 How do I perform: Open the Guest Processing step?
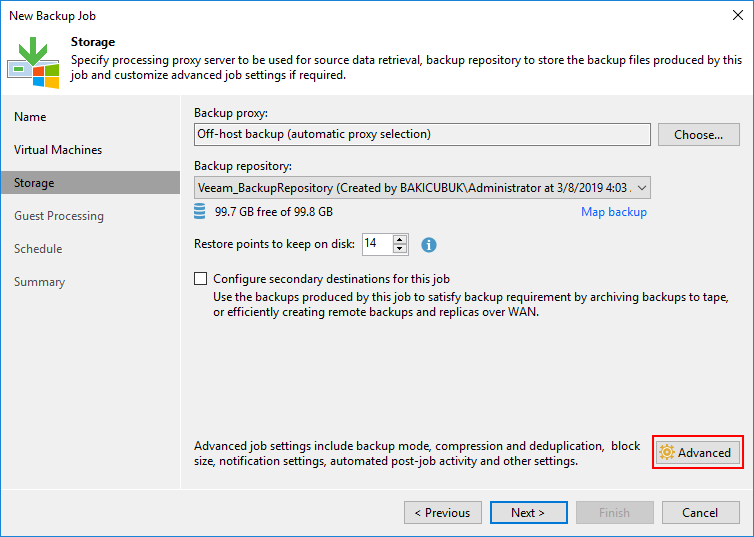[x=59, y=216]
